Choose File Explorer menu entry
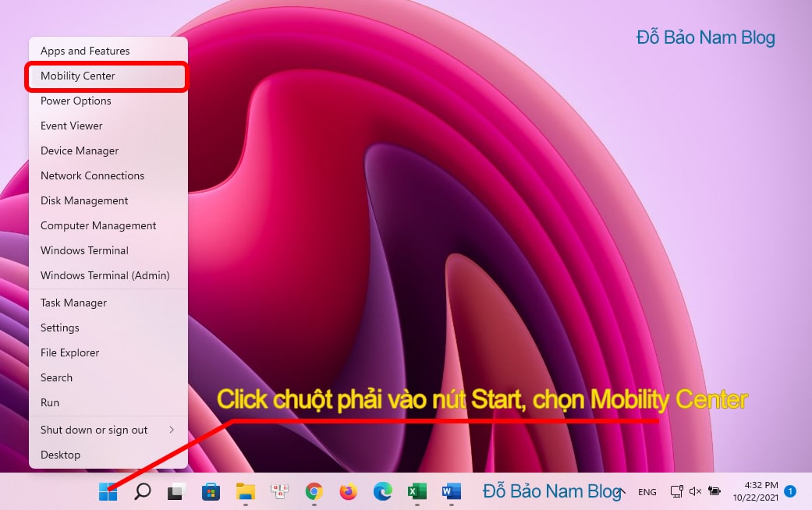 coord(108,352)
